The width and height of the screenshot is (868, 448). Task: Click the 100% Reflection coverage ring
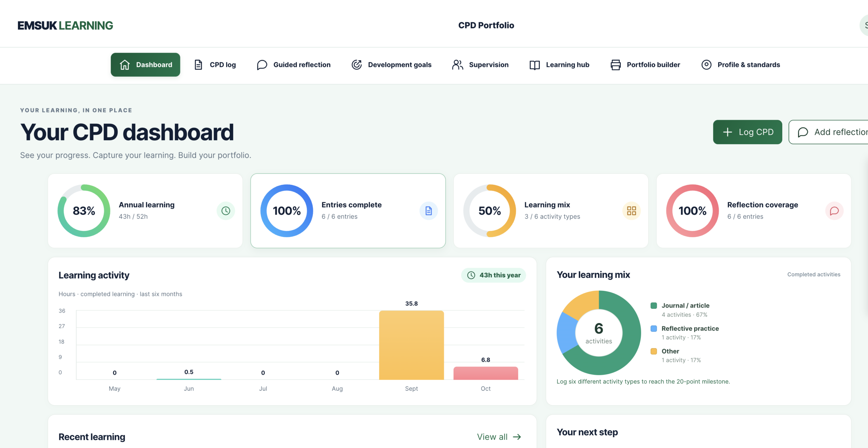[692, 211]
